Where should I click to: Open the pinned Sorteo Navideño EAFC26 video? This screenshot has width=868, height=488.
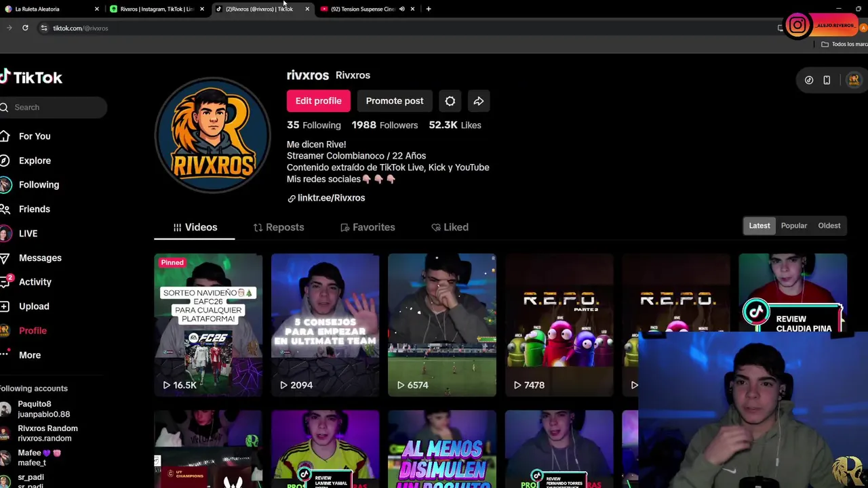[x=208, y=325]
